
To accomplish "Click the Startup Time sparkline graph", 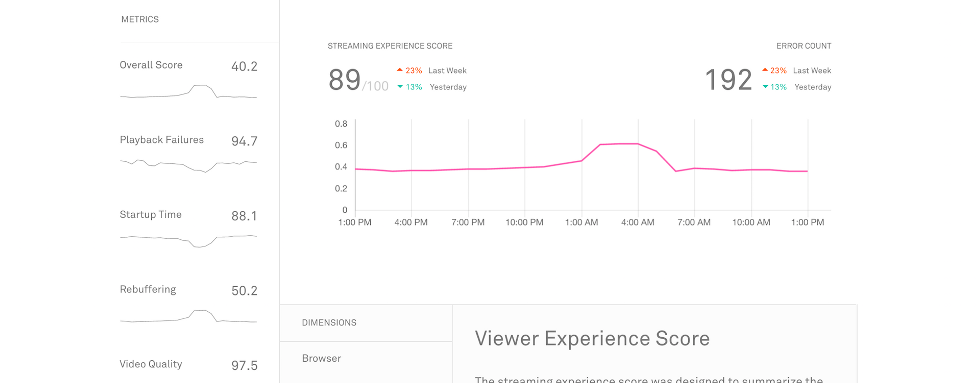I will click(188, 240).
